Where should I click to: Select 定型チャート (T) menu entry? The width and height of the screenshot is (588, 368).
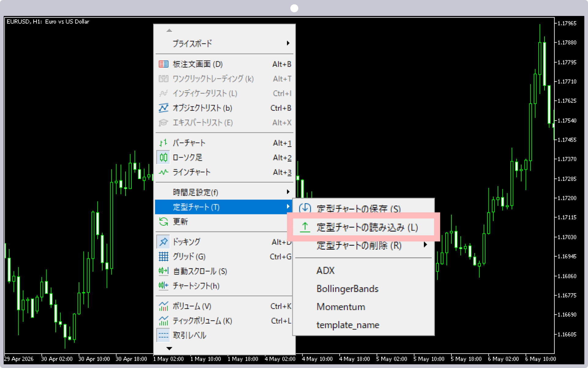point(224,207)
